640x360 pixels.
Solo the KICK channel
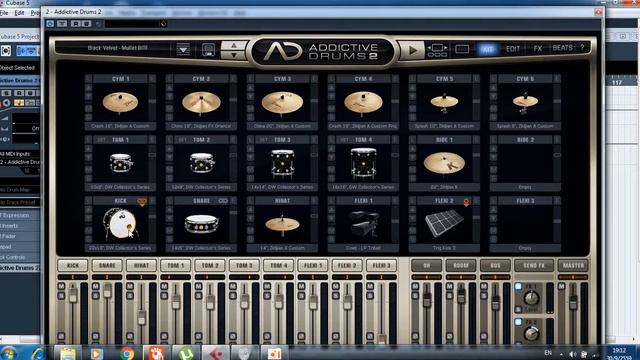(x=61, y=296)
